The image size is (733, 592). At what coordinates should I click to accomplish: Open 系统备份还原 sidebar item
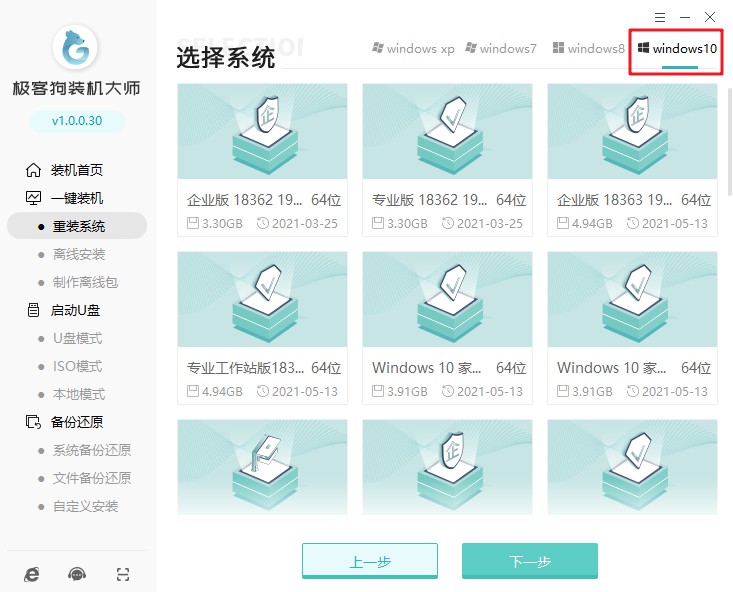coord(91,450)
